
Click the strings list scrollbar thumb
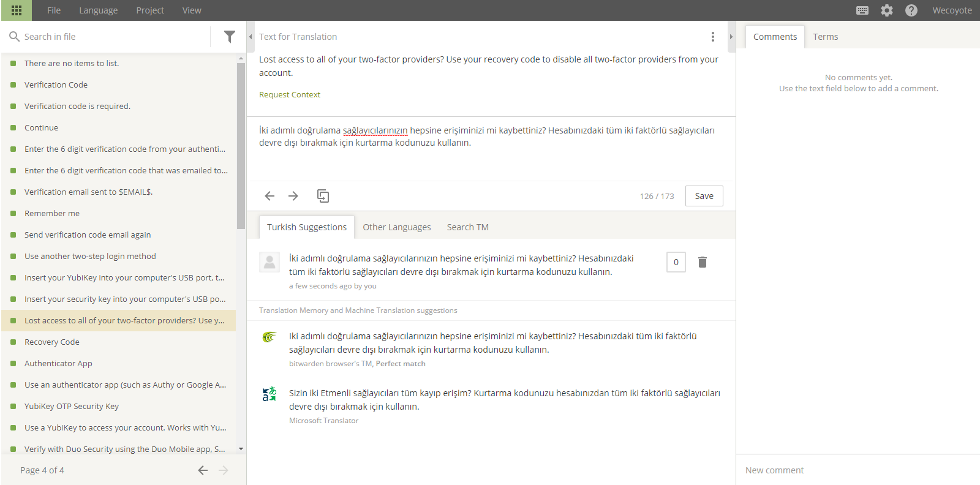point(241,145)
